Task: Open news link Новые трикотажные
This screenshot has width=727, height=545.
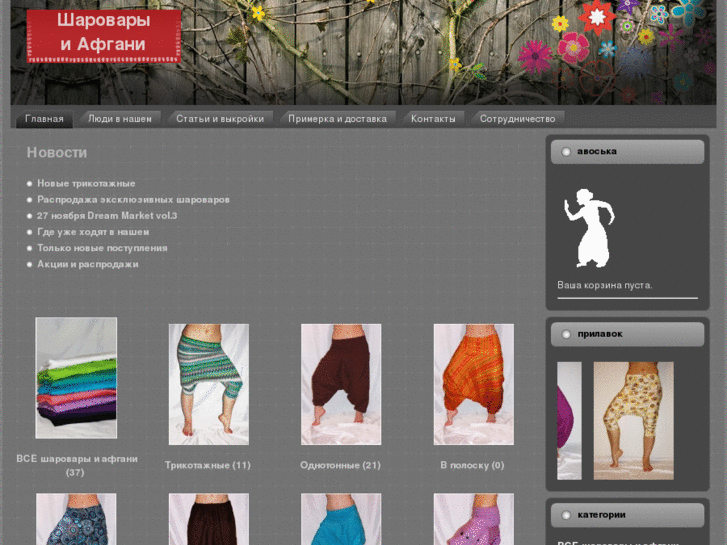Action: click(86, 183)
